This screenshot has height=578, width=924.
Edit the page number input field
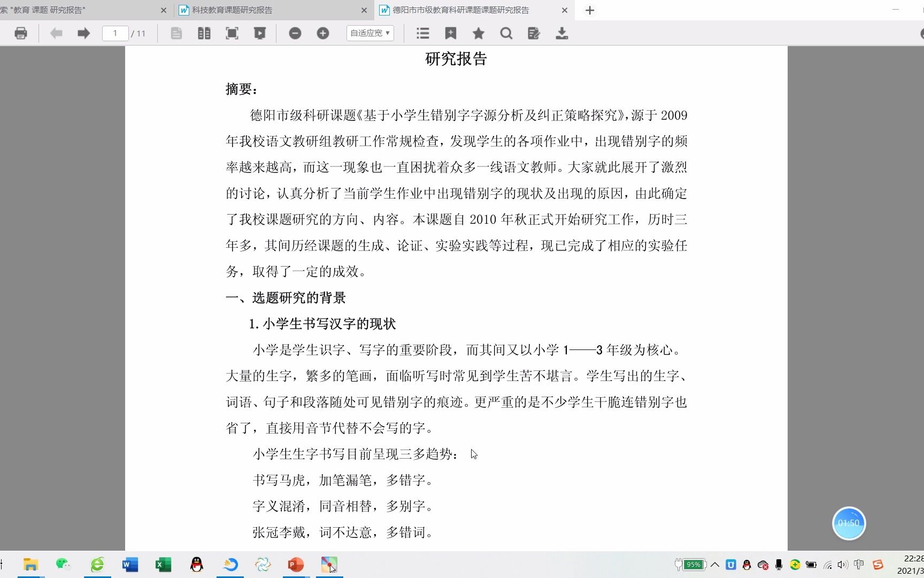115,33
